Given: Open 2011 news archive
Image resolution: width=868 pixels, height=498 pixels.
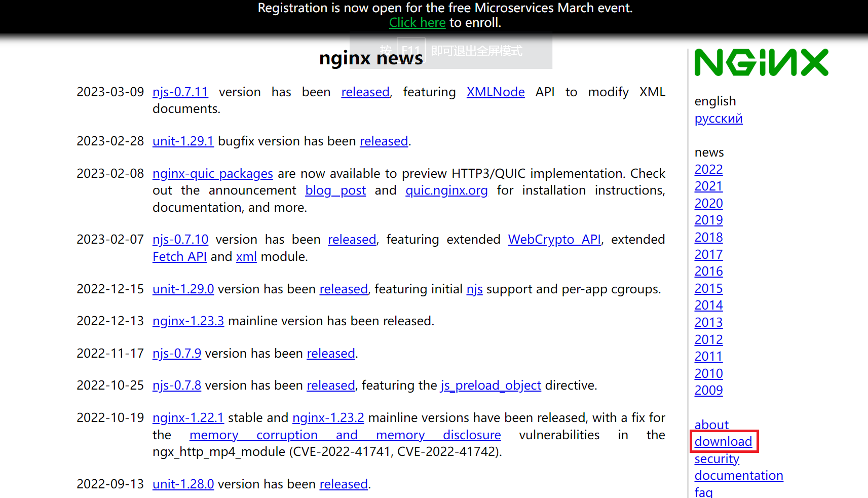Looking at the screenshot, I should point(708,357).
